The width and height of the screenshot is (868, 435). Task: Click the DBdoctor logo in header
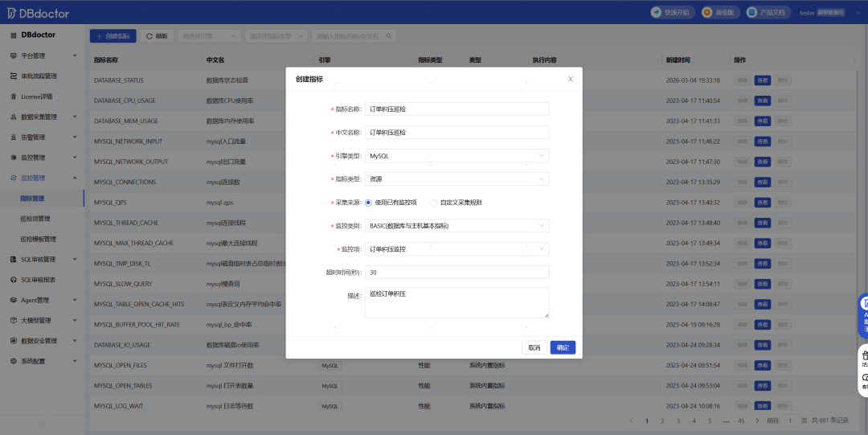(x=39, y=13)
